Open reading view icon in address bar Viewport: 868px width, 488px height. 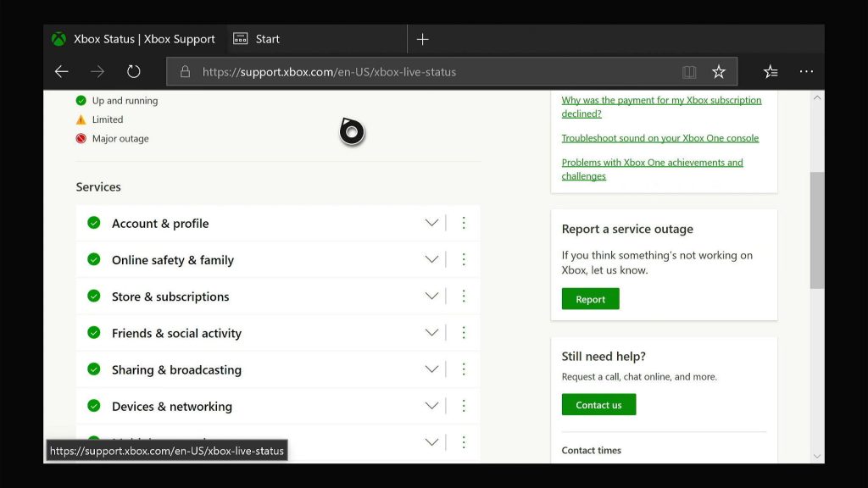(689, 72)
